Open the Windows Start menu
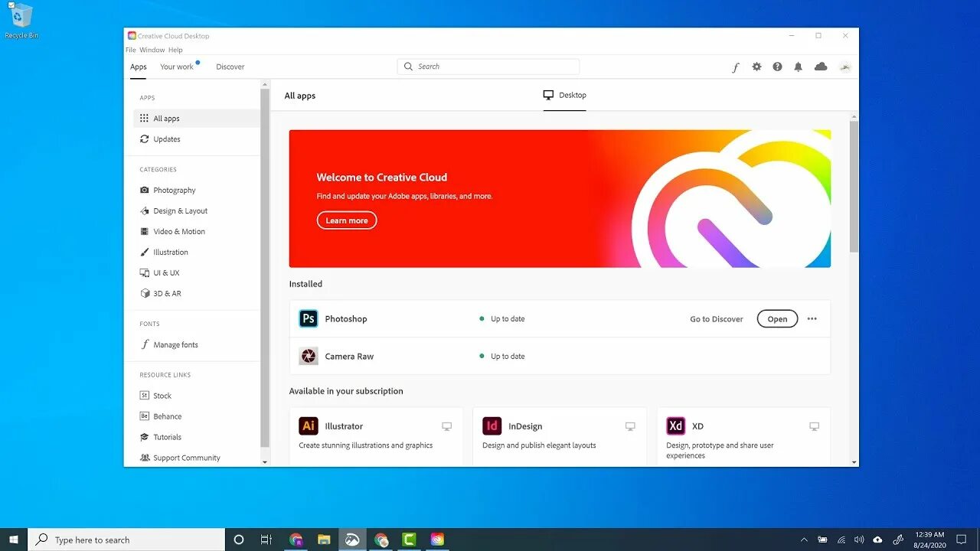Viewport: 980px width, 551px height. 14,540
